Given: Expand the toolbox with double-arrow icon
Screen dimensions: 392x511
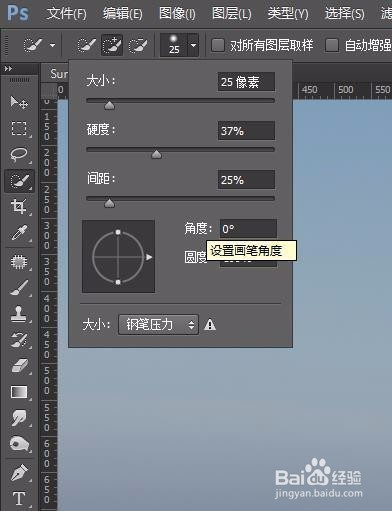Looking at the screenshot, I should 8,69.
